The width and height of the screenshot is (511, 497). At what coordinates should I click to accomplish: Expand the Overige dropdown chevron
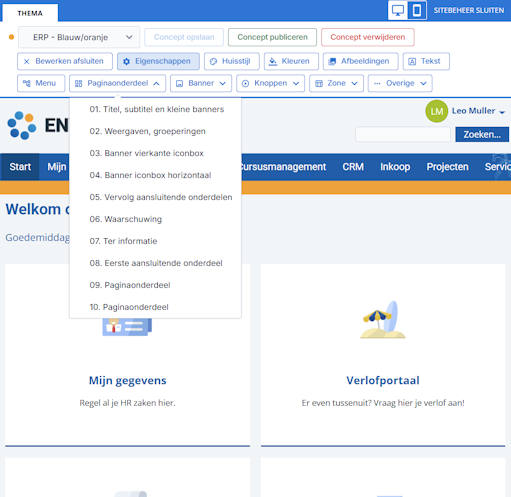coord(423,84)
